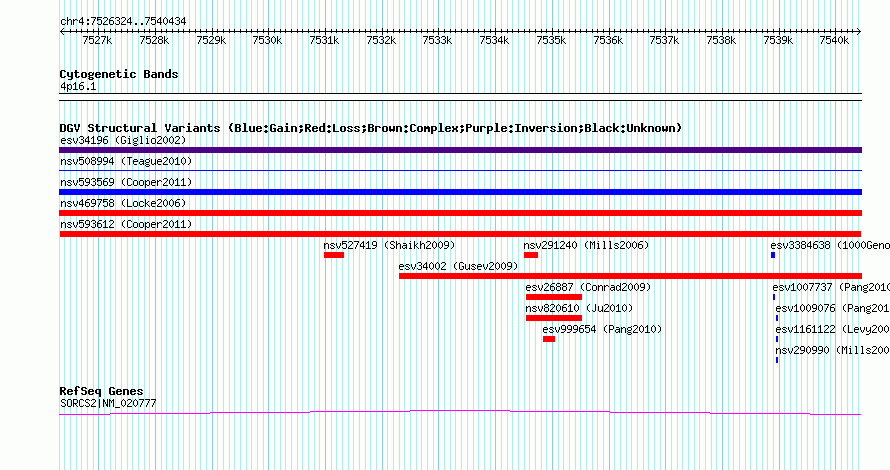The width and height of the screenshot is (890, 470).
Task: Select the red nsv820610 Ju2010 bar
Action: [553, 318]
